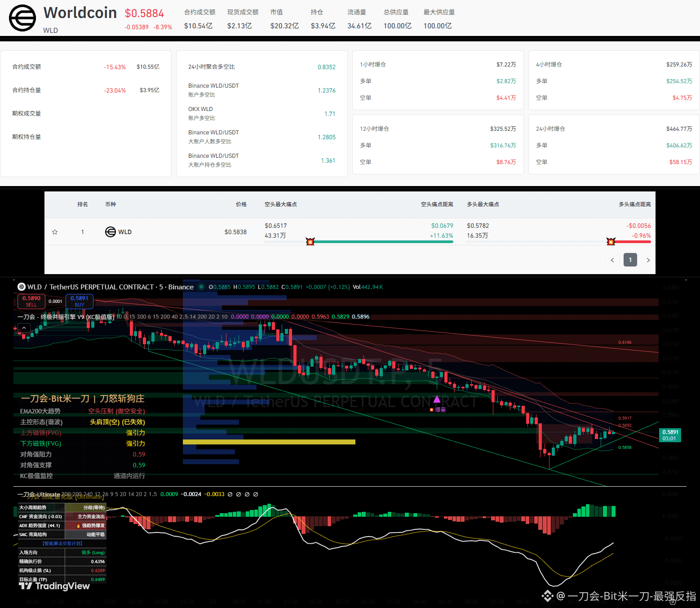The image size is (700, 608).
Task: Click the 4小时爆仓 total $259.26万
Action: (x=679, y=65)
